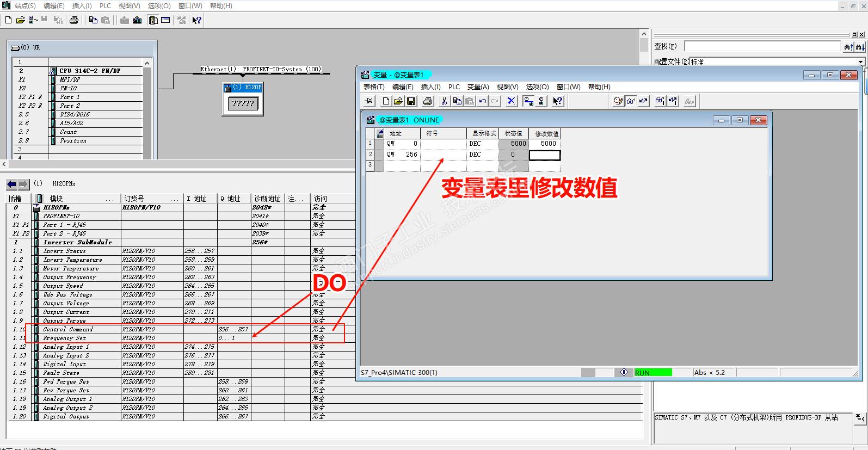Image resolution: width=868 pixels, height=450 pixels.
Task: Click the green RUN status indicator
Action: tap(653, 373)
